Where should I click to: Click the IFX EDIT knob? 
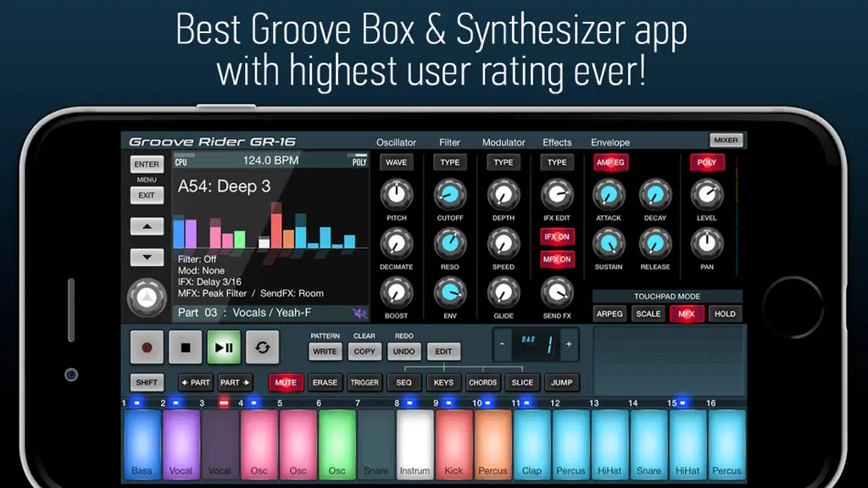click(x=557, y=194)
